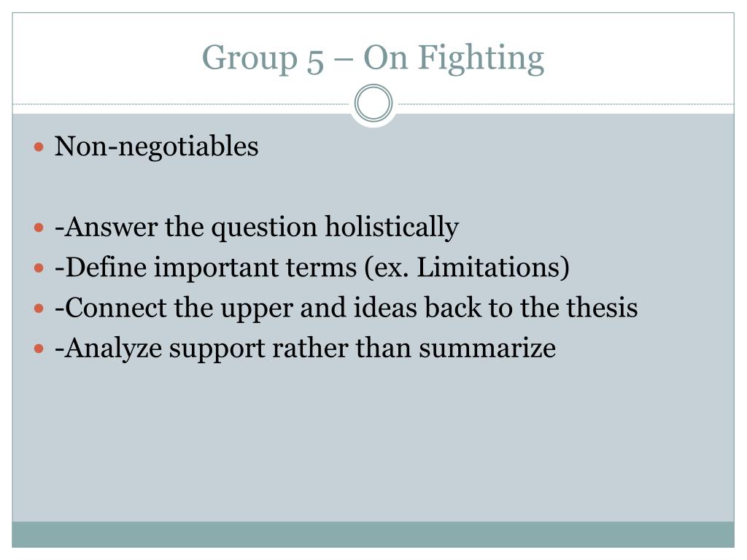747x560 pixels.
Task: Click the bullet dot before '-Answer the question'
Action: 39,227
